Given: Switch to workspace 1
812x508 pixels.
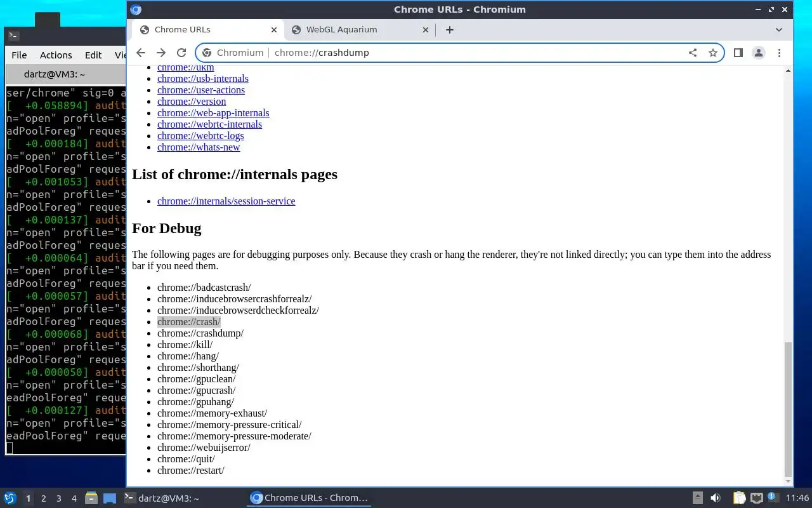Looking at the screenshot, I should 28,498.
